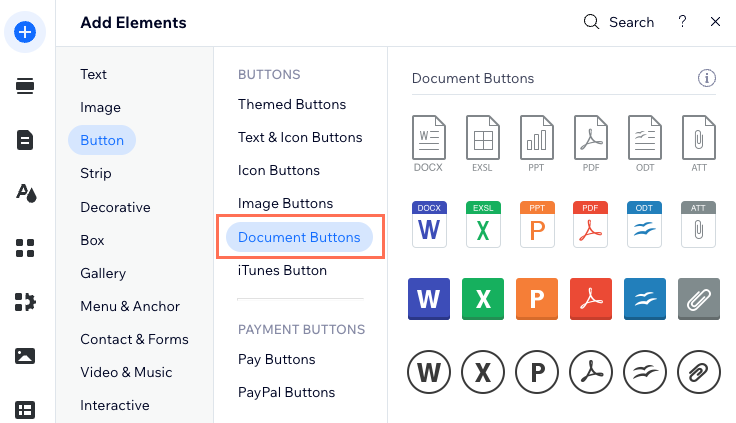Image resolution: width=736 pixels, height=423 pixels.
Task: Open Document Buttons subcategory
Action: point(299,237)
